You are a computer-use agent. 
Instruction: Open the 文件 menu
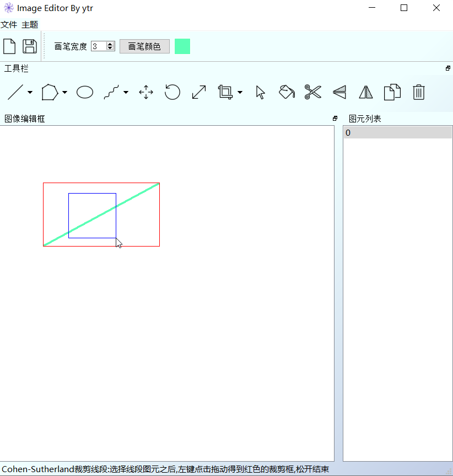[9, 25]
